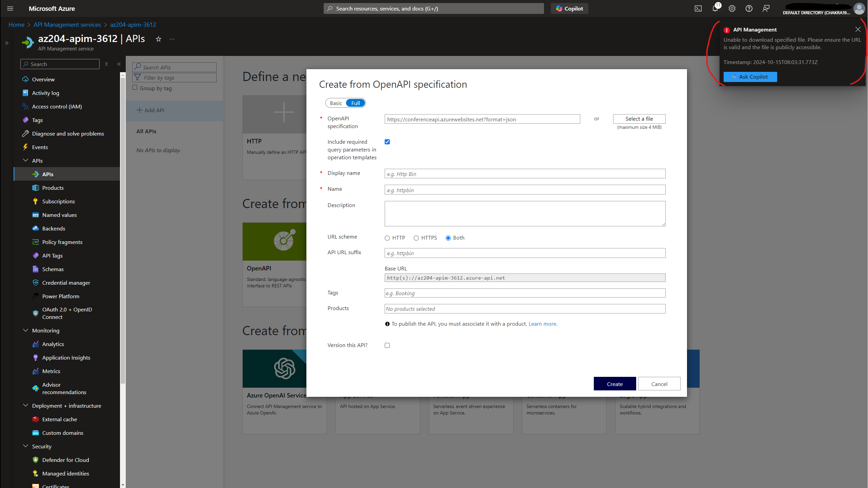Click the account avatar picture
The image size is (868, 488).
(859, 8)
